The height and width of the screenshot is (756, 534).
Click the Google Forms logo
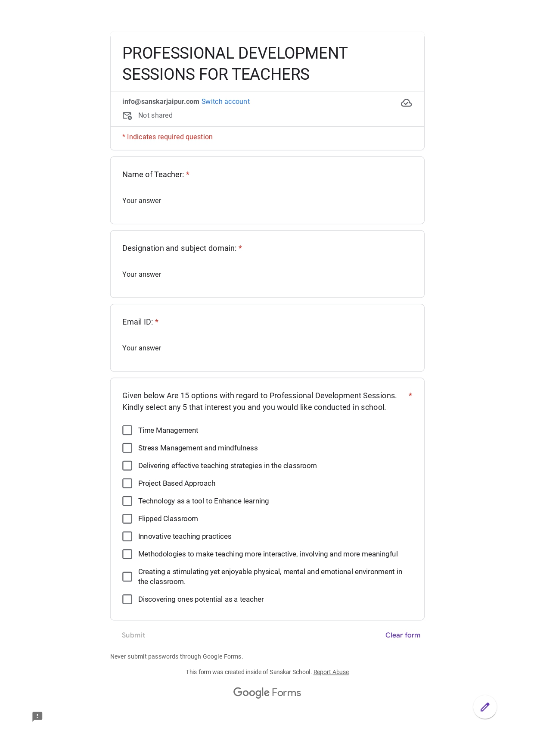[x=267, y=693]
